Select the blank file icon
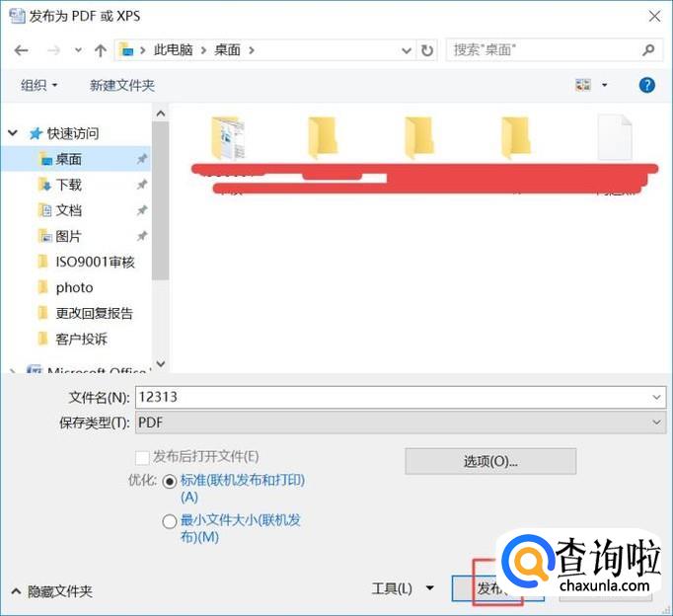Viewport: 673px width, 616px height. 614,137
